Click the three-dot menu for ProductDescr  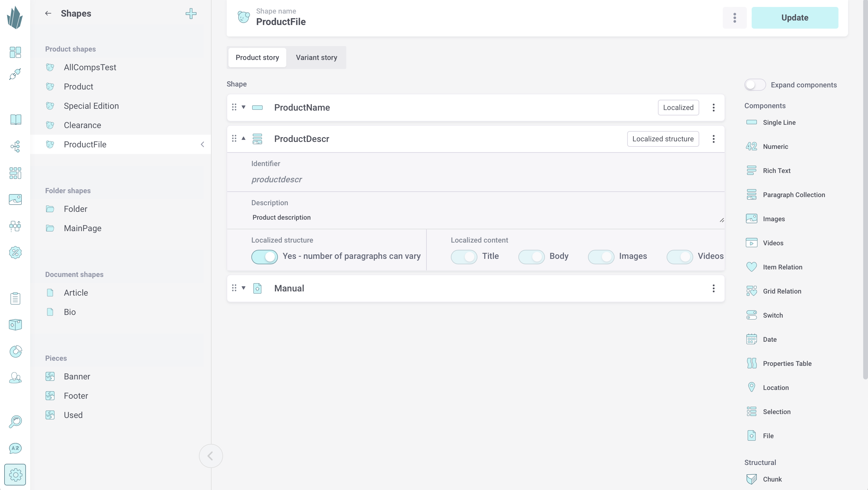pyautogui.click(x=714, y=139)
